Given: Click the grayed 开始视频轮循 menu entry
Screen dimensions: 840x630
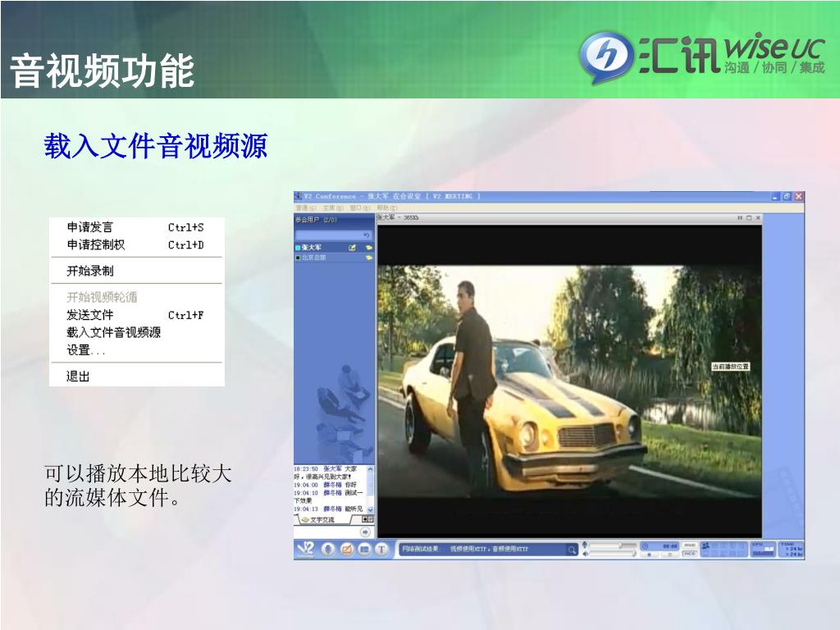Looking at the screenshot, I should click(136, 297).
